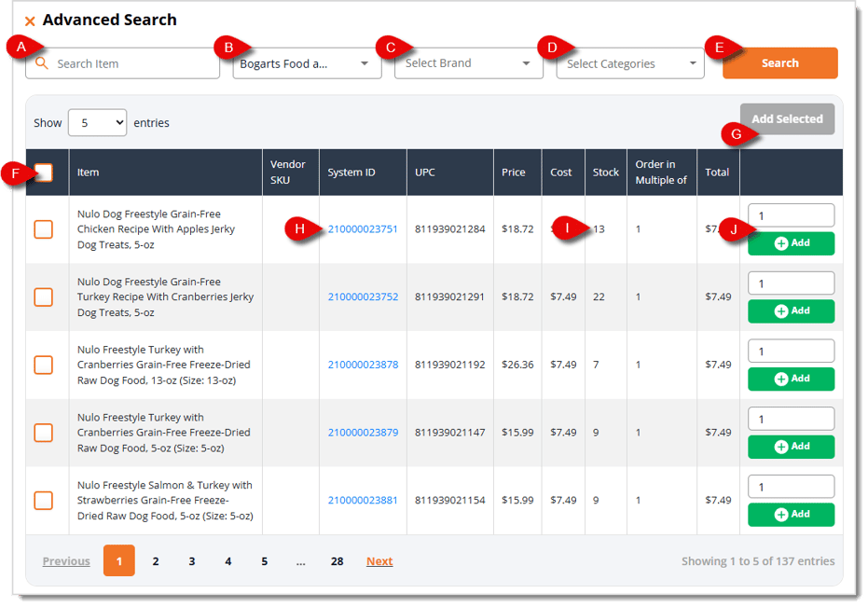Viewport: 868px width, 607px height.
Task: Go to page 2
Action: click(x=156, y=561)
